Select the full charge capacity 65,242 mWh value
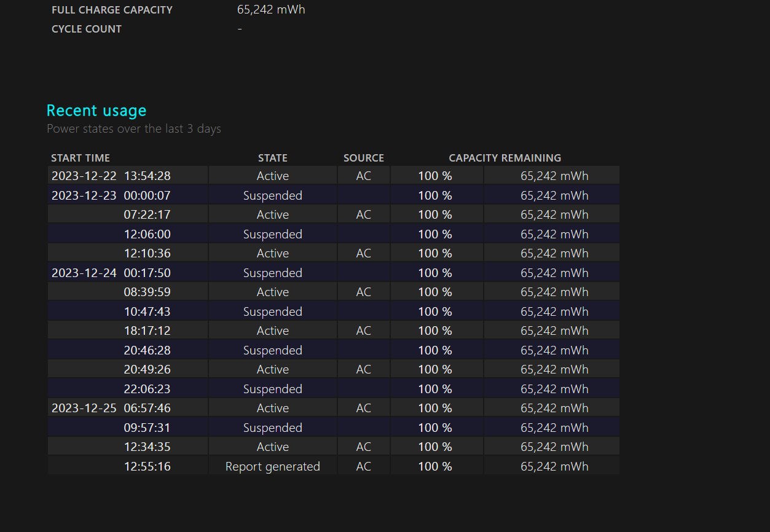 [x=271, y=10]
